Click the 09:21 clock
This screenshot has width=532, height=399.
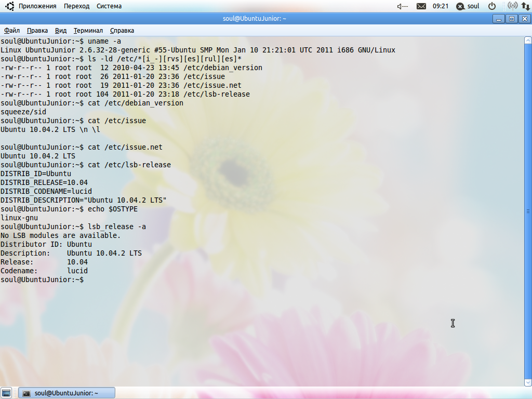(441, 6)
